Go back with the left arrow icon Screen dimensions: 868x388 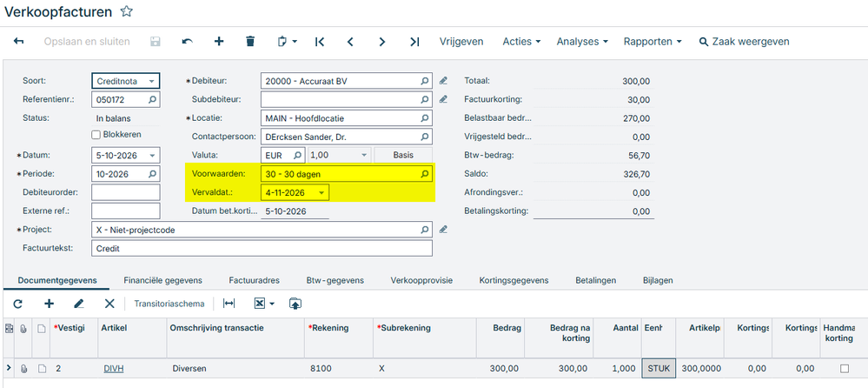[x=18, y=42]
